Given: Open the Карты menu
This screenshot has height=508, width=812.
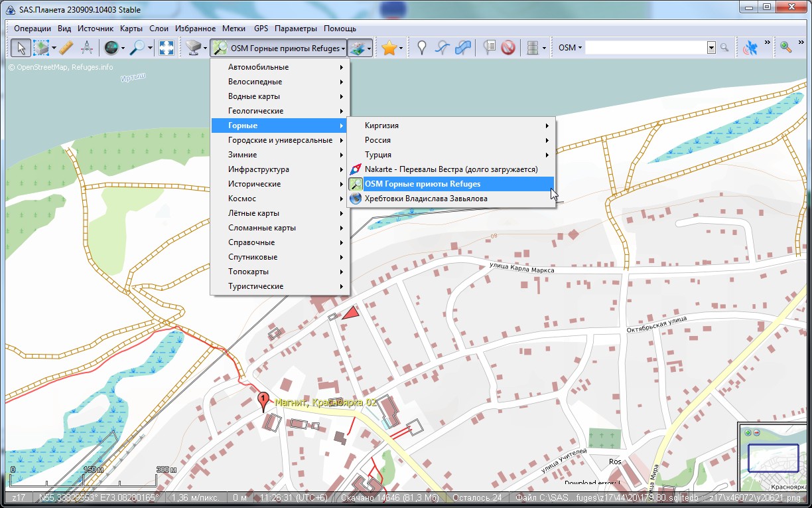Looking at the screenshot, I should click(x=131, y=29).
